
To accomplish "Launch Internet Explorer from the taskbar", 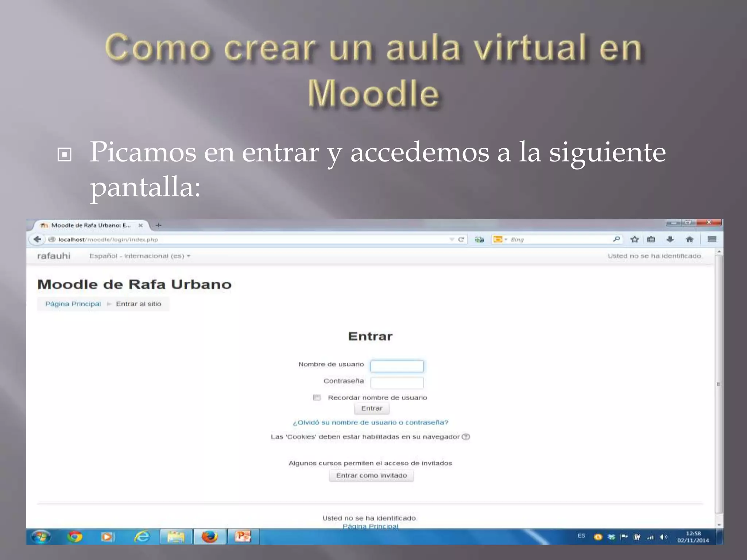I will [x=142, y=537].
